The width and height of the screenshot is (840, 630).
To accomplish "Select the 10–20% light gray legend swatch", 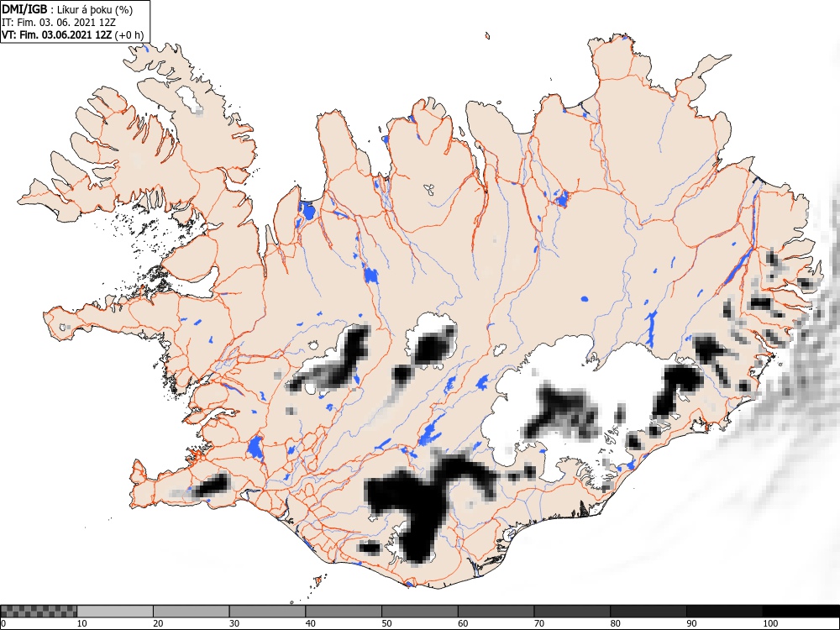I will pyautogui.click(x=115, y=612).
